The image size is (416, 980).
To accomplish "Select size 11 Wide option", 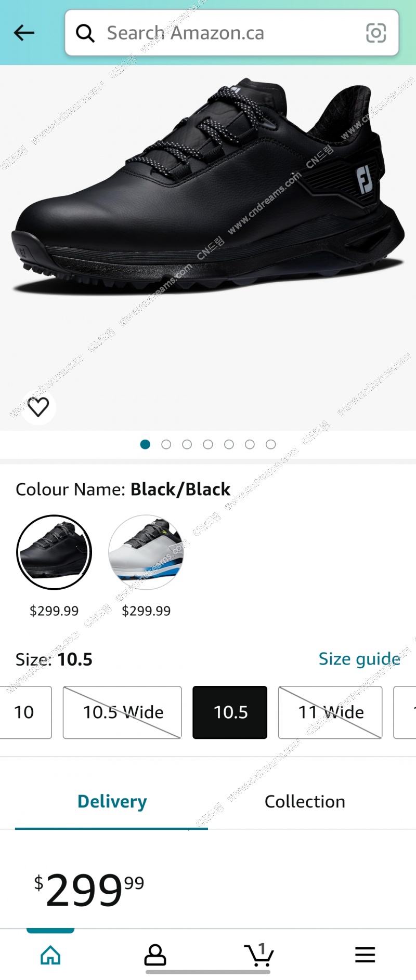I will (330, 712).
